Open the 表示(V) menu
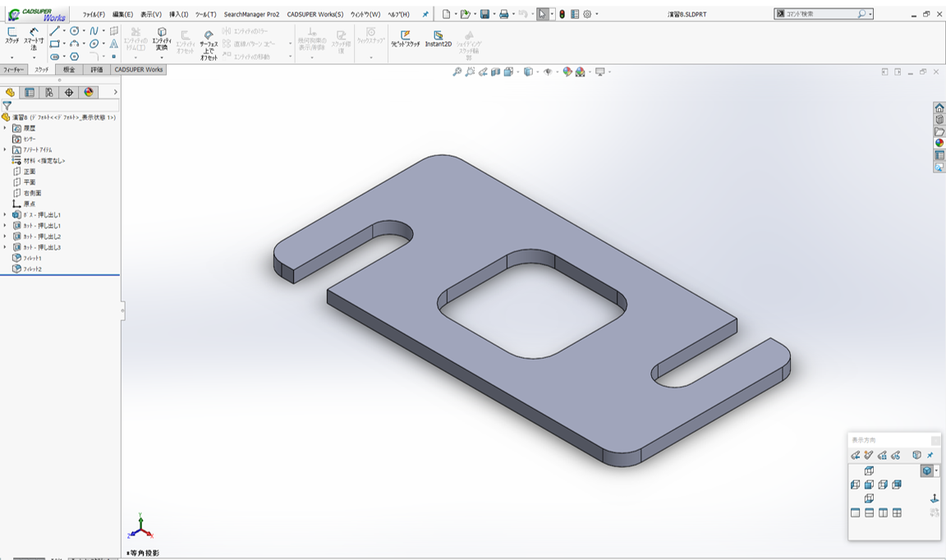946x560 pixels. click(x=151, y=15)
